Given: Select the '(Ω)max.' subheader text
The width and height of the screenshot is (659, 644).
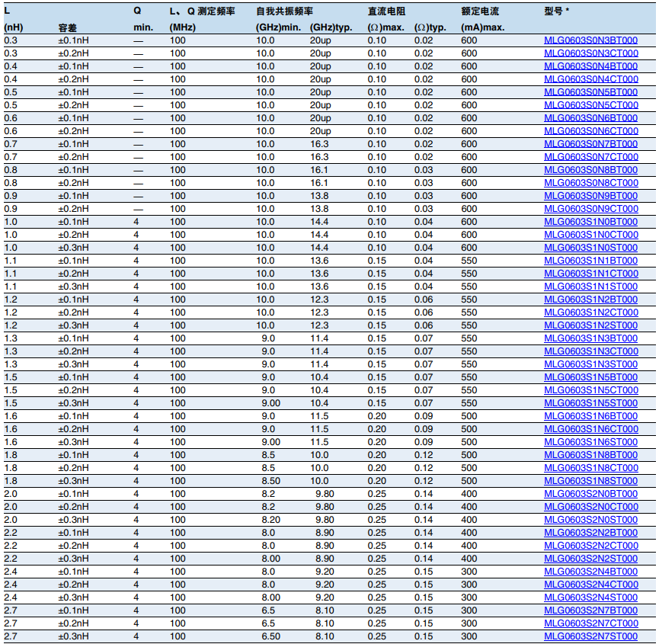Looking at the screenshot, I should tap(385, 27).
